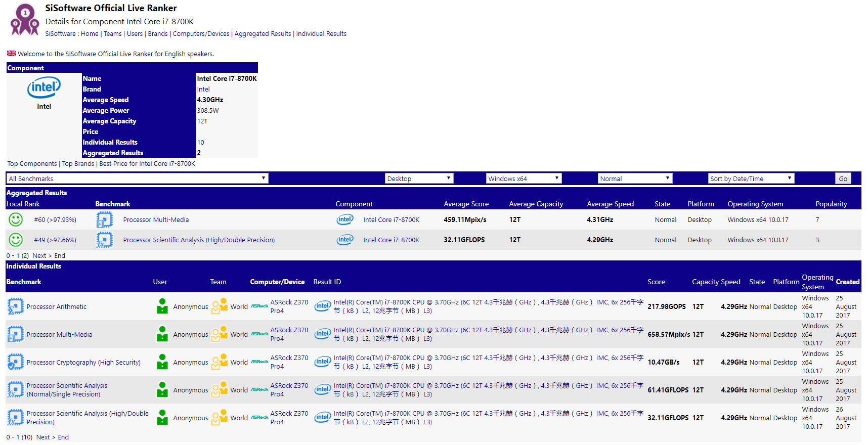This screenshot has height=445, width=868.
Task: Open the Top Components link
Action: [x=32, y=164]
